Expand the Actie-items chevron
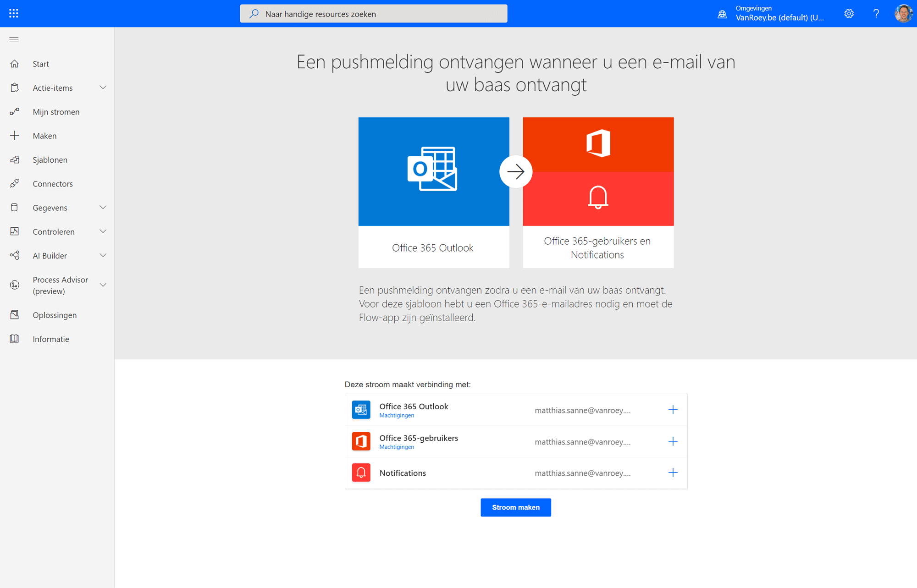 [x=103, y=88]
